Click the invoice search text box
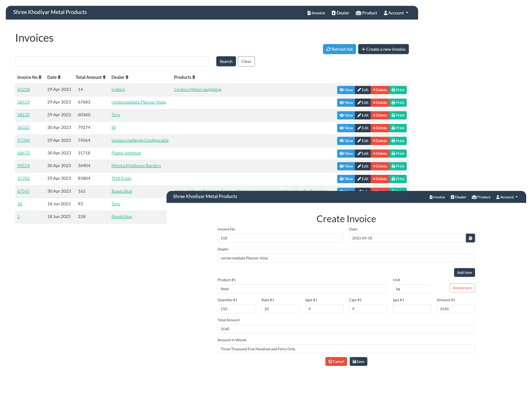 pos(112,62)
